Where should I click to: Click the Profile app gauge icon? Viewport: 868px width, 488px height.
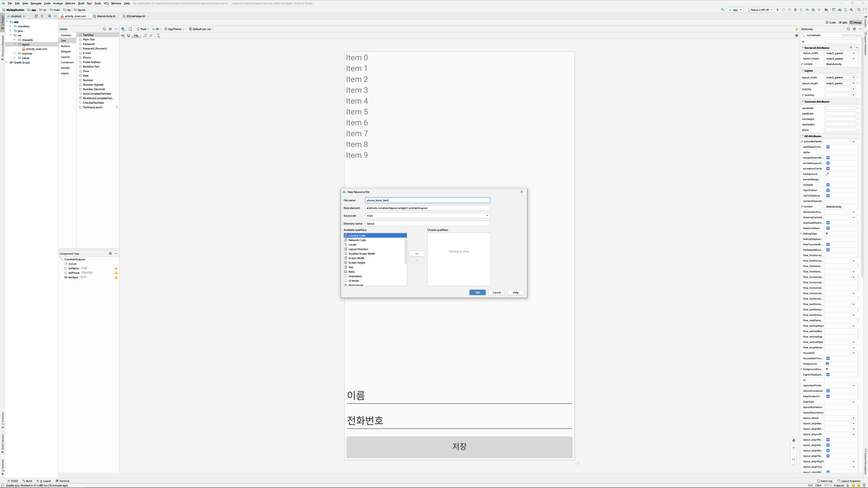click(807, 10)
